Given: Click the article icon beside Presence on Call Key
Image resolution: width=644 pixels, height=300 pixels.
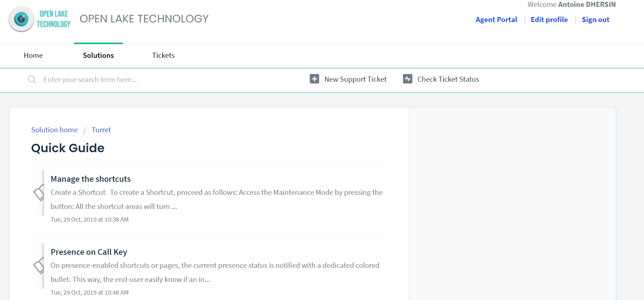Looking at the screenshot, I should point(38,266).
